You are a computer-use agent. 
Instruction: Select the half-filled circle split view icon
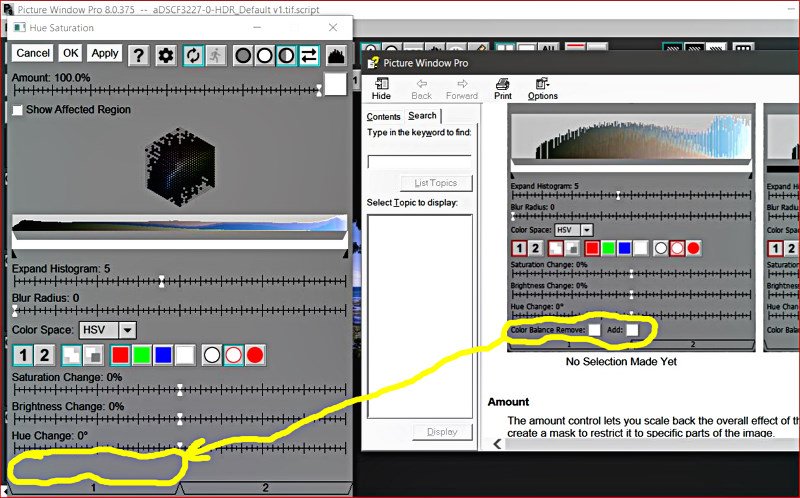pyautogui.click(x=287, y=55)
